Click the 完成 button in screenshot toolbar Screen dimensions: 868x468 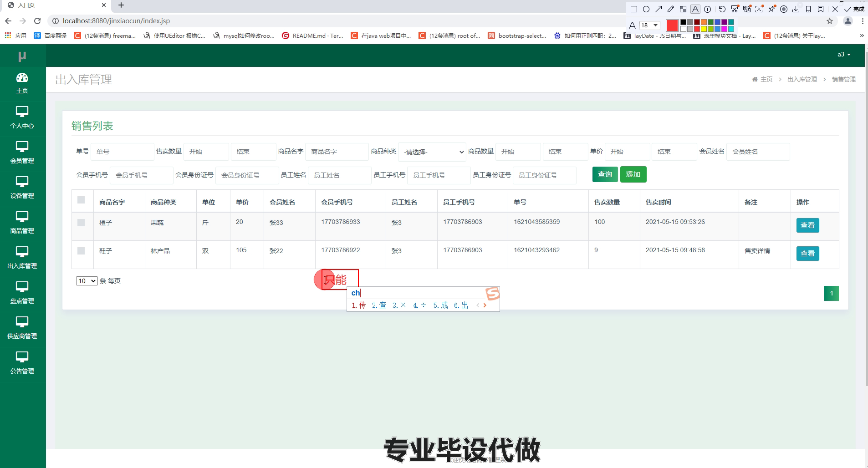(854, 9)
